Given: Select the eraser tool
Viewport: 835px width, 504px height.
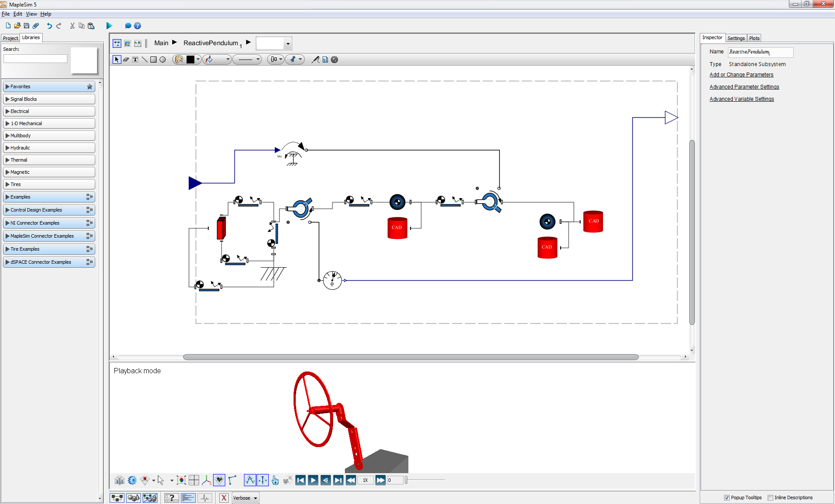Looking at the screenshot, I should [x=126, y=60].
